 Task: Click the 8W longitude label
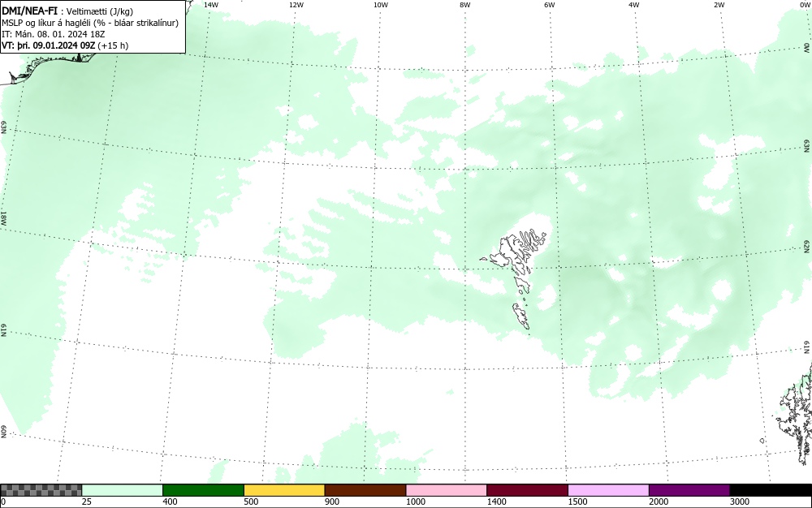465,5
